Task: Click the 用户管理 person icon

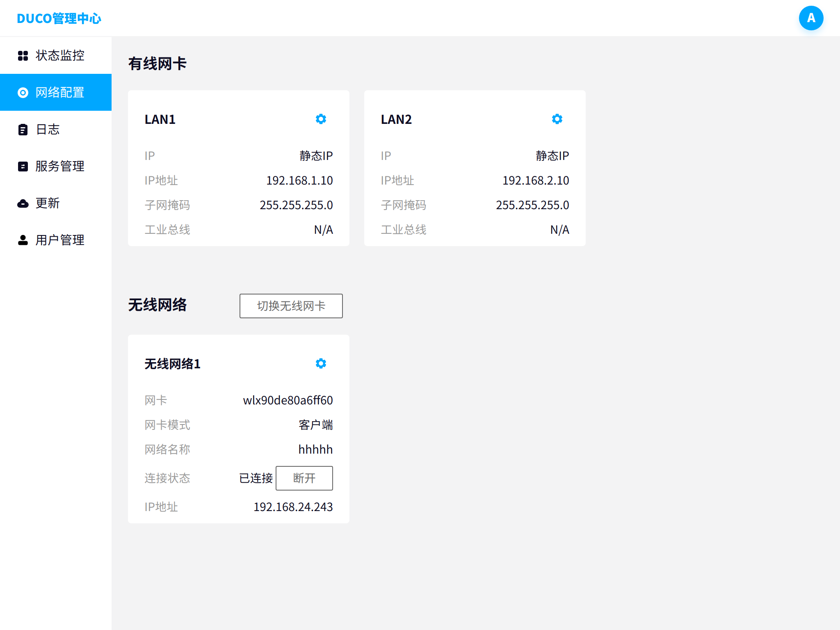Action: 23,240
